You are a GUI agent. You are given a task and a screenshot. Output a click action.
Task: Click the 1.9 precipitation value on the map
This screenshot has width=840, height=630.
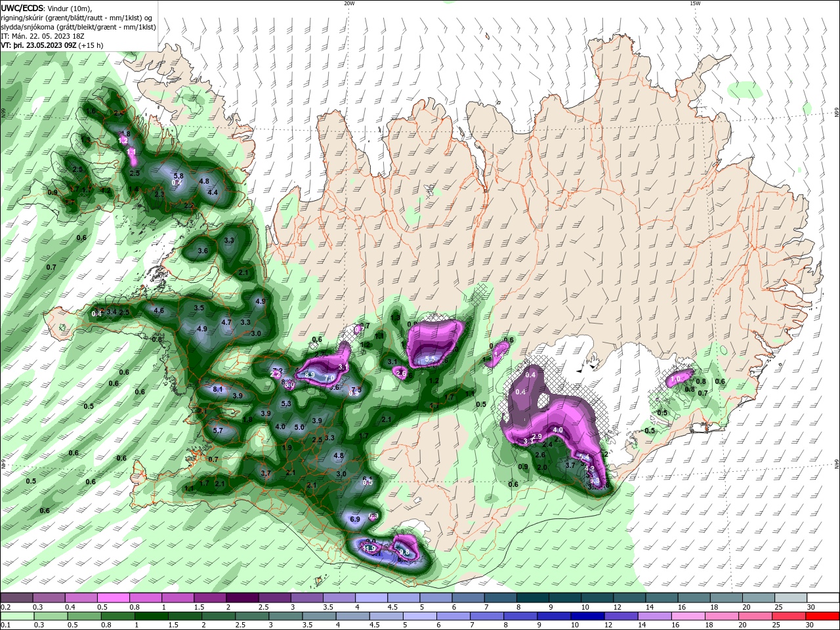(x=287, y=448)
